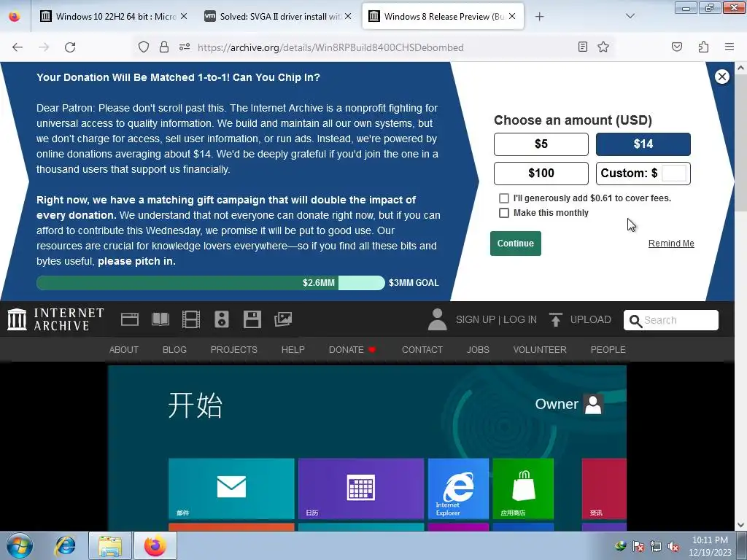
Task: Open the Software floppy disk icon
Action: pos(252,319)
